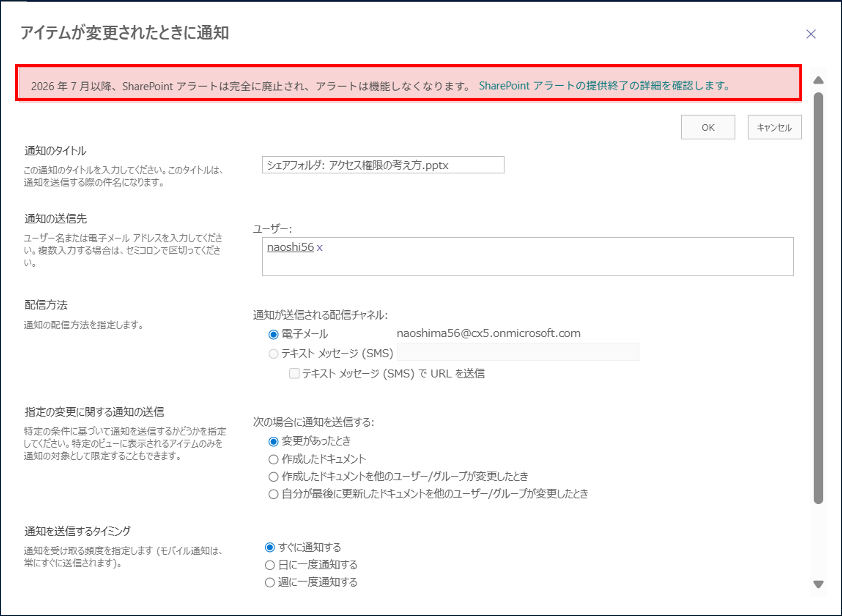Click the 通知が送信される配信チャネル label
The image size is (842, 616).
click(321, 315)
